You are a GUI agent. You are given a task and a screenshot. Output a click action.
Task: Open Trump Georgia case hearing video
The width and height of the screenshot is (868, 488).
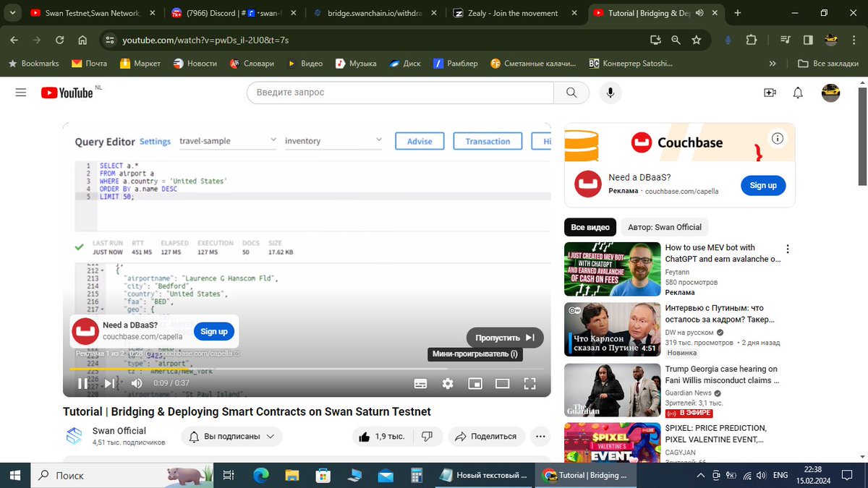(x=723, y=374)
